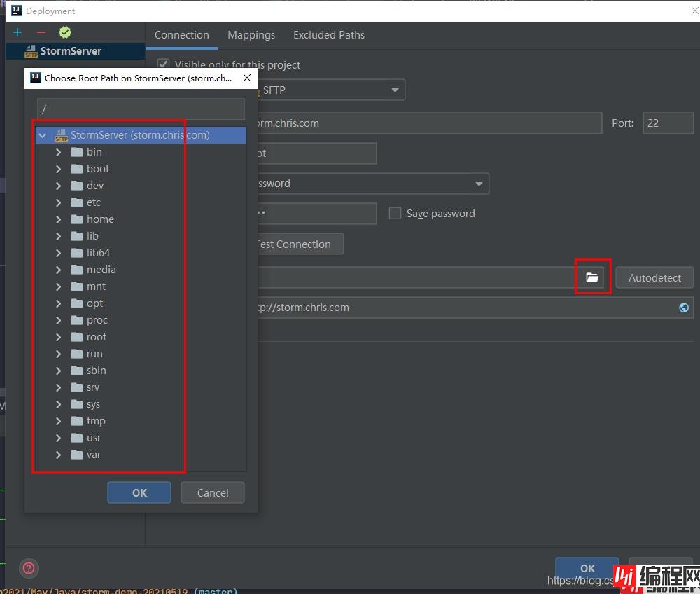The image size is (700, 594).
Task: Close the Choose Root Path dialog
Action: [x=246, y=78]
